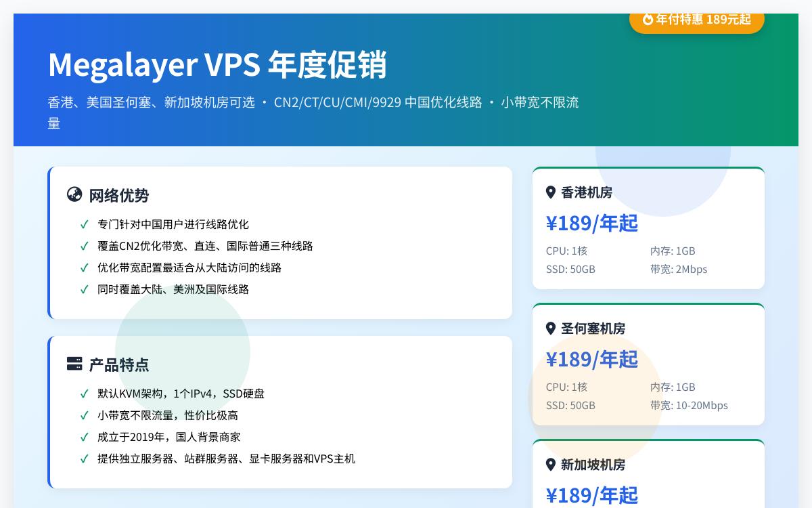Viewport: 812px width, 508px height.
Task: Click the globe icon beside 网络优势
Action: tap(74, 194)
